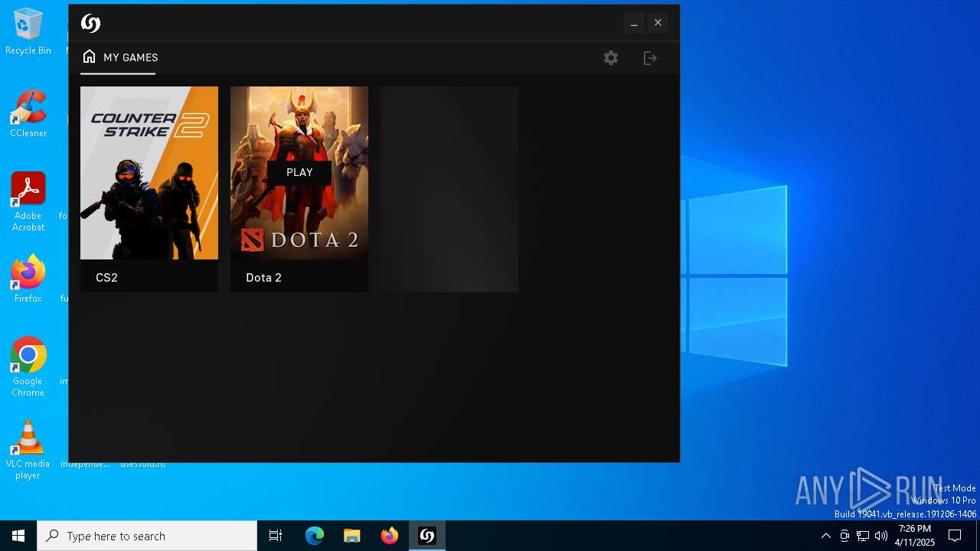
Task: Open Microsoft Edge from taskbar
Action: pyautogui.click(x=315, y=536)
